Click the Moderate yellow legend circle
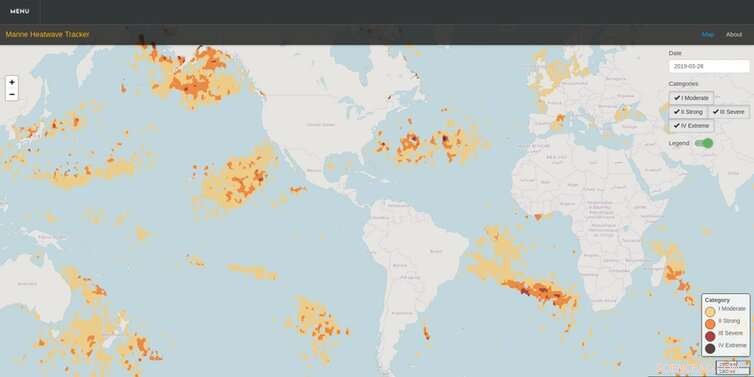Viewport: 754px width, 377px height. [710, 311]
